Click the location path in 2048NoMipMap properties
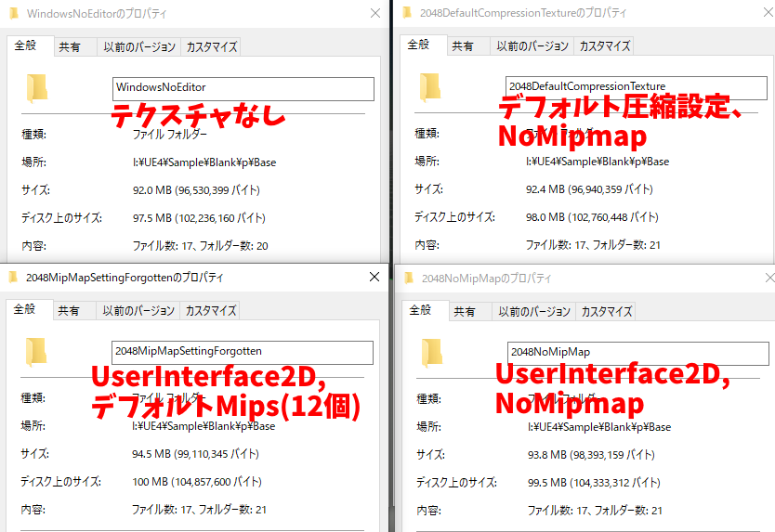 click(599, 427)
